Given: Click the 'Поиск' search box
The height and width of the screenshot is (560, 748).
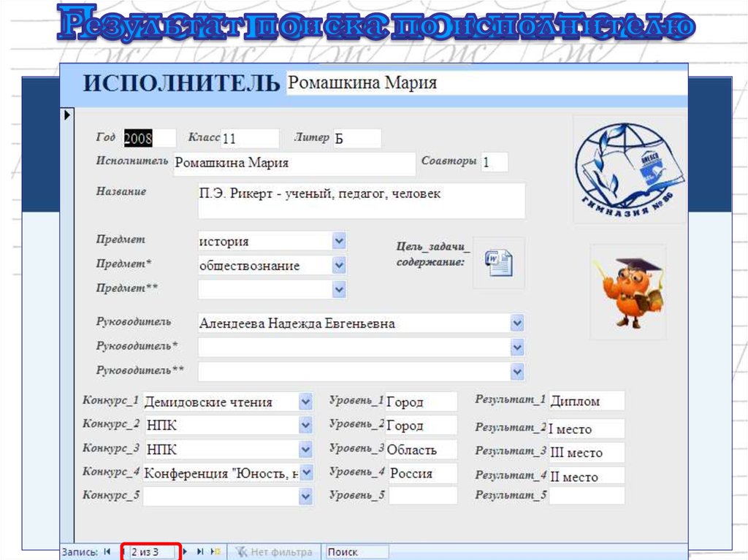Looking at the screenshot, I should click(x=356, y=552).
